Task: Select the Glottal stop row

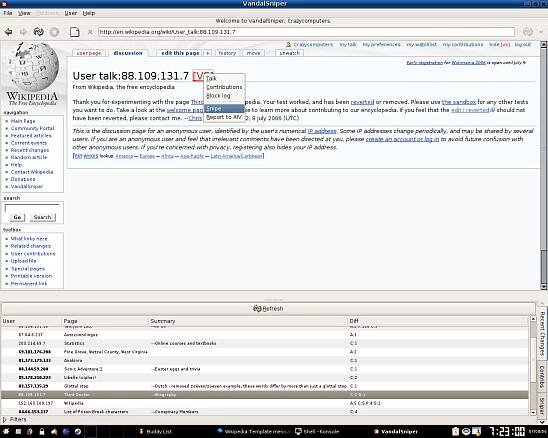Action: point(265,386)
